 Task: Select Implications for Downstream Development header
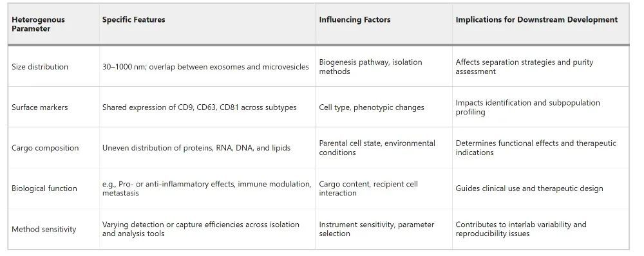(x=536, y=20)
